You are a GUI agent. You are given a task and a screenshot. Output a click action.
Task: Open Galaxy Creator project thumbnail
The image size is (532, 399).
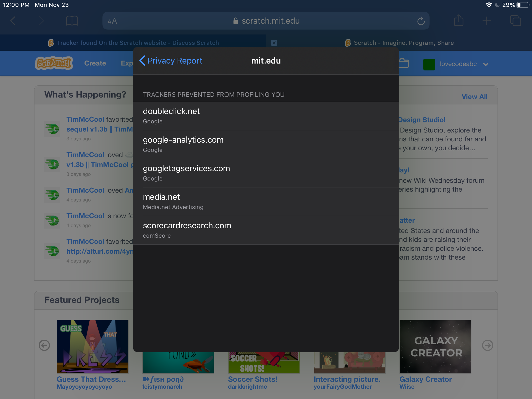(x=435, y=347)
